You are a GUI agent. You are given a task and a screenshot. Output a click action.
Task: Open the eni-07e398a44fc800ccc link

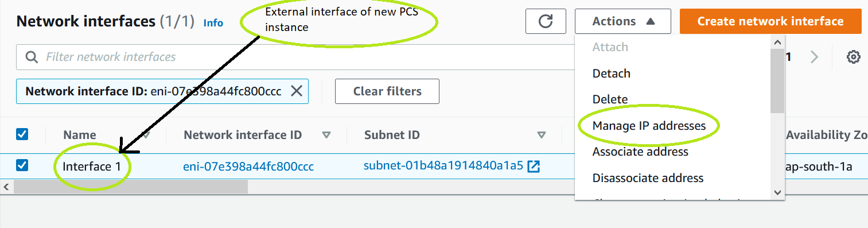point(248,167)
